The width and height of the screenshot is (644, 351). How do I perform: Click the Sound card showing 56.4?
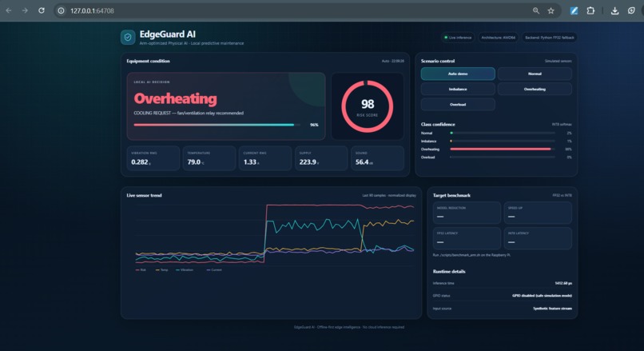pos(377,158)
